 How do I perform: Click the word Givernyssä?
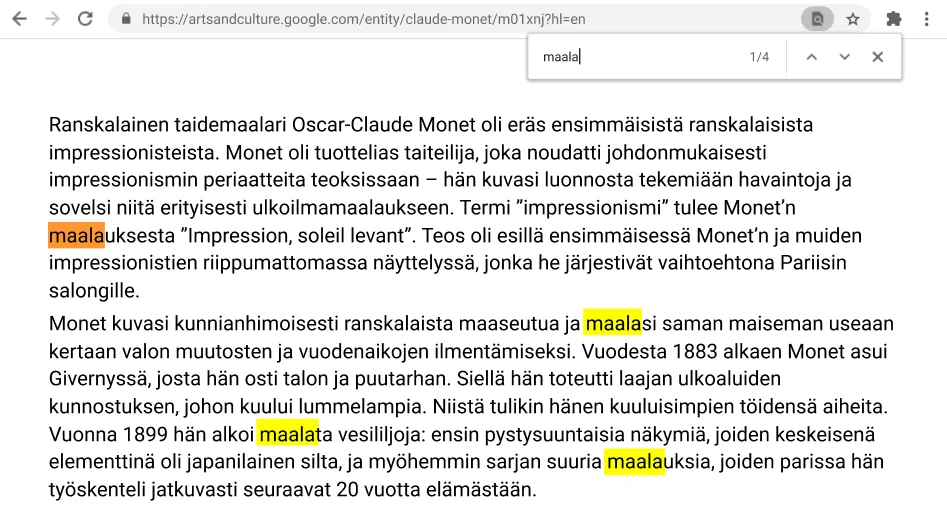98,379
